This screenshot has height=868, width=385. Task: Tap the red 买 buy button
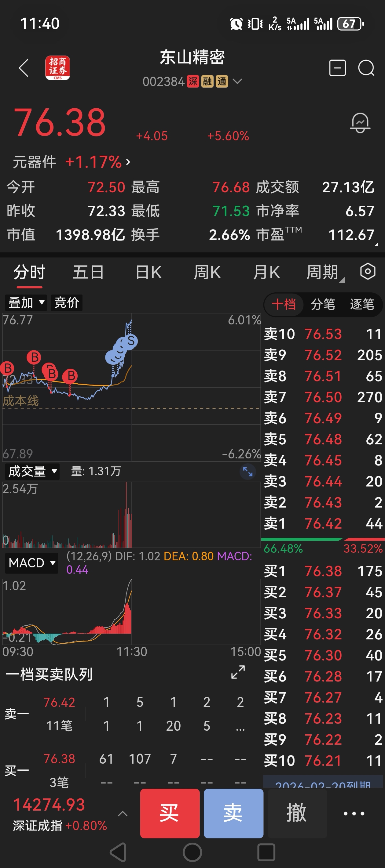point(170,813)
